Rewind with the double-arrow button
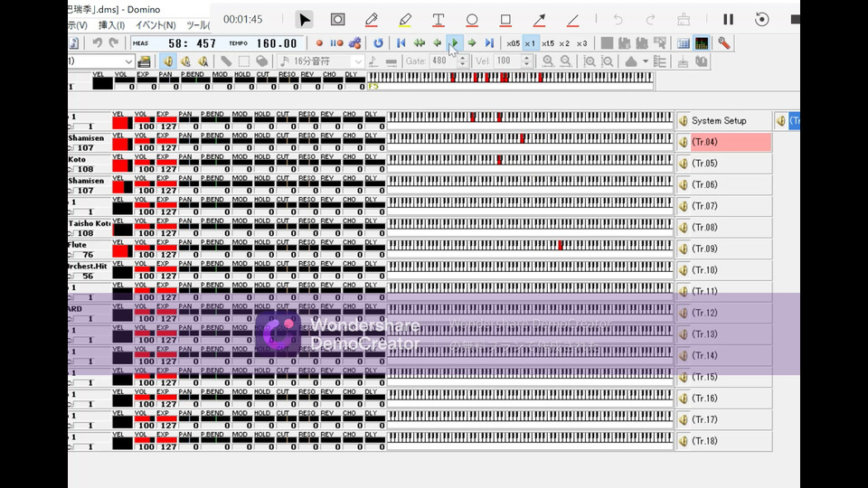The image size is (868, 488). [419, 43]
